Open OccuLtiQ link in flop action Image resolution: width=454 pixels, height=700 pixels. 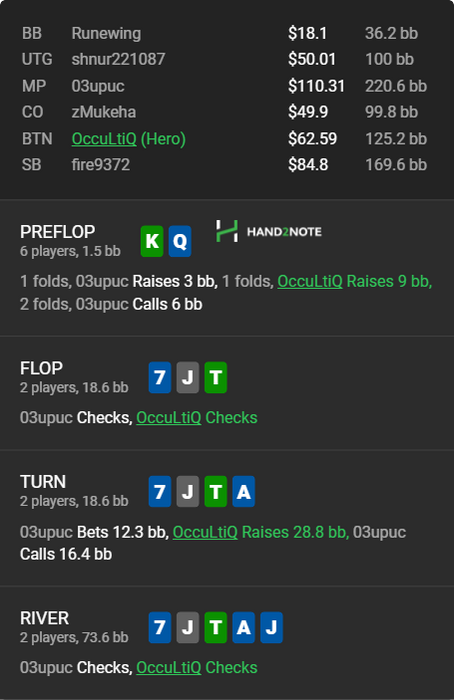click(169, 417)
